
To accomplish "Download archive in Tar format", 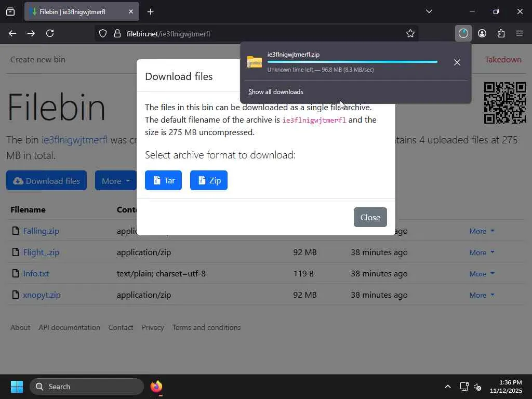I will click(163, 180).
